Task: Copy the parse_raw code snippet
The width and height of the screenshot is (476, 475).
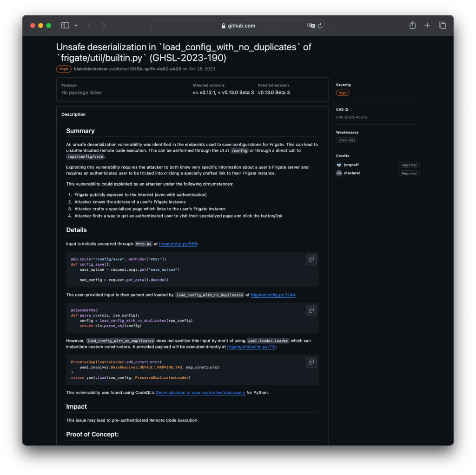Action: click(311, 310)
